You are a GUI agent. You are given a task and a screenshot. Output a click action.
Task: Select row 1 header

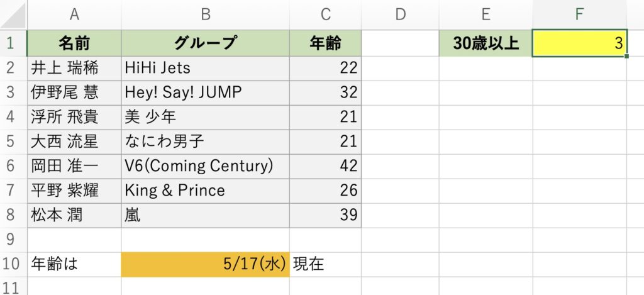(x=13, y=43)
